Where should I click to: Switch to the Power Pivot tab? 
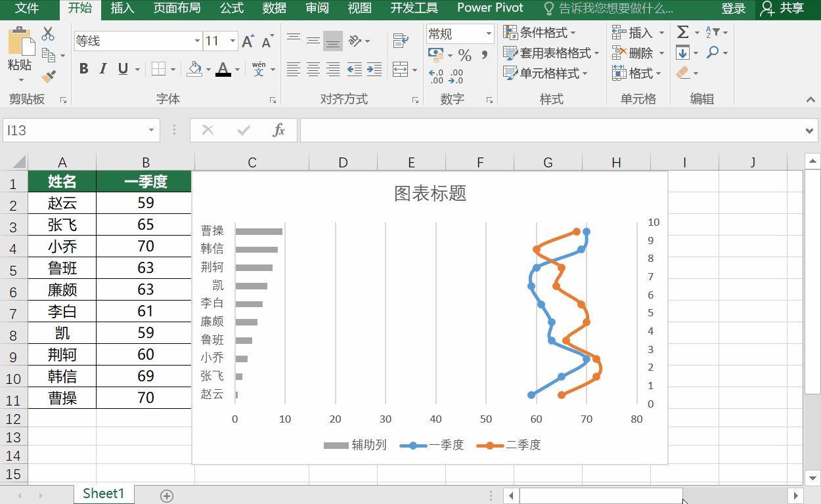[491, 9]
